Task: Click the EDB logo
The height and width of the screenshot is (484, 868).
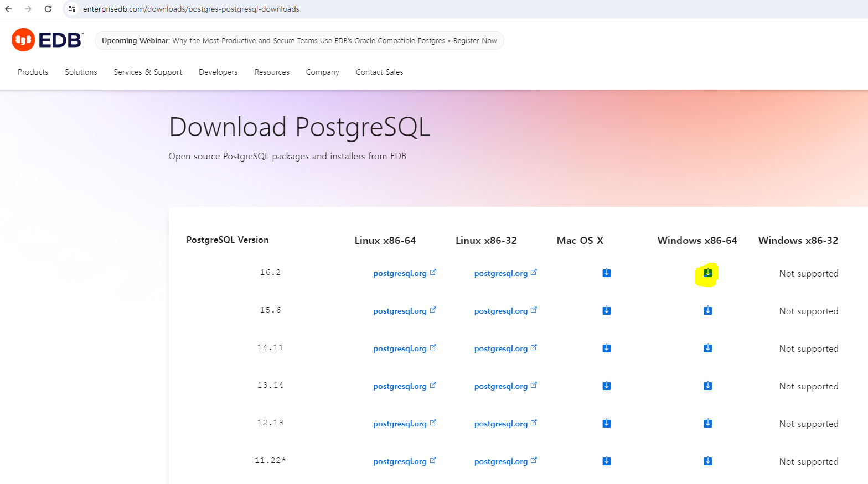Action: pyautogui.click(x=47, y=40)
